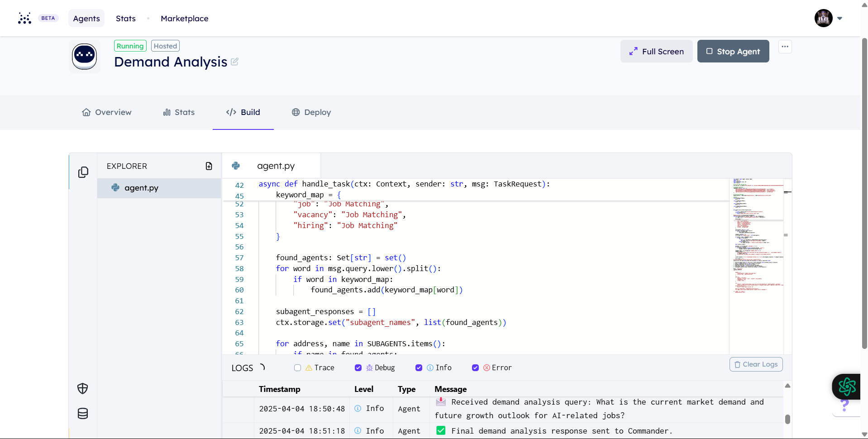Clear the logs with Clear Logs
The width and height of the screenshot is (868, 439).
tap(756, 364)
